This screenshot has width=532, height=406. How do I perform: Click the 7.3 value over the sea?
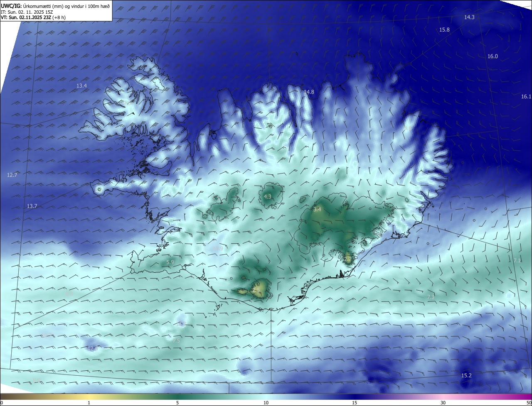[431, 297]
